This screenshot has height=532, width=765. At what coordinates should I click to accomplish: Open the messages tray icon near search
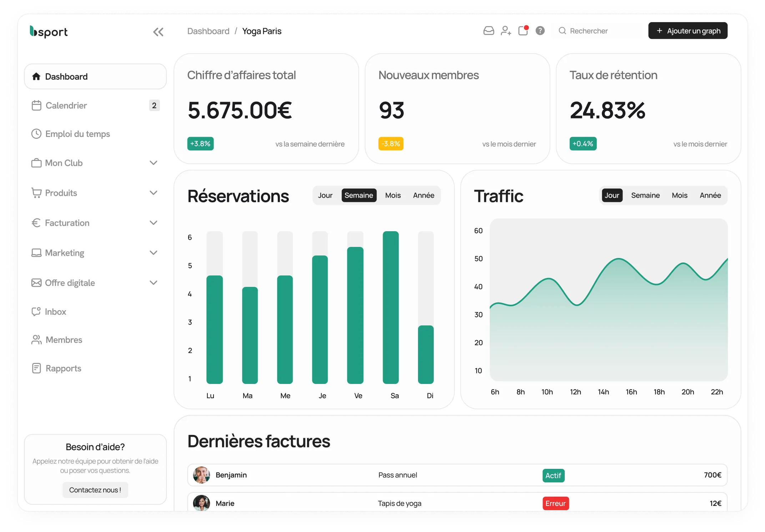pos(488,31)
